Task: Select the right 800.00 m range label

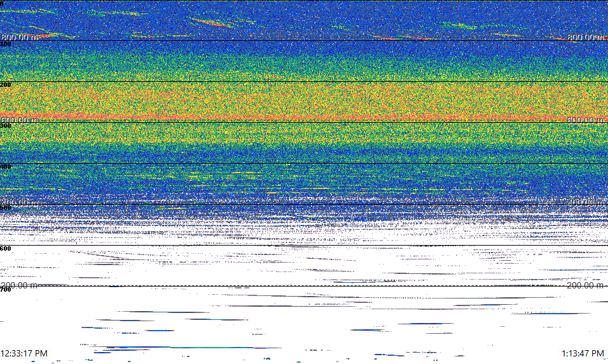Action: (x=586, y=37)
